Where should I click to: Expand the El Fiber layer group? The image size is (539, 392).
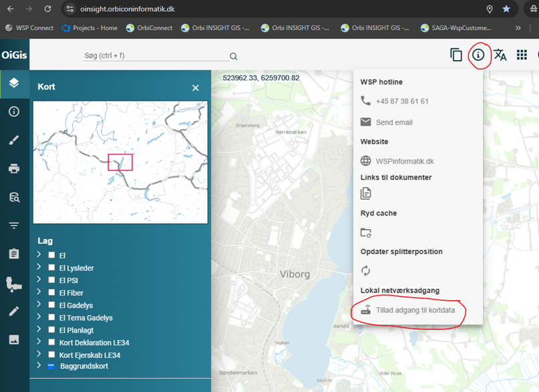(x=39, y=292)
